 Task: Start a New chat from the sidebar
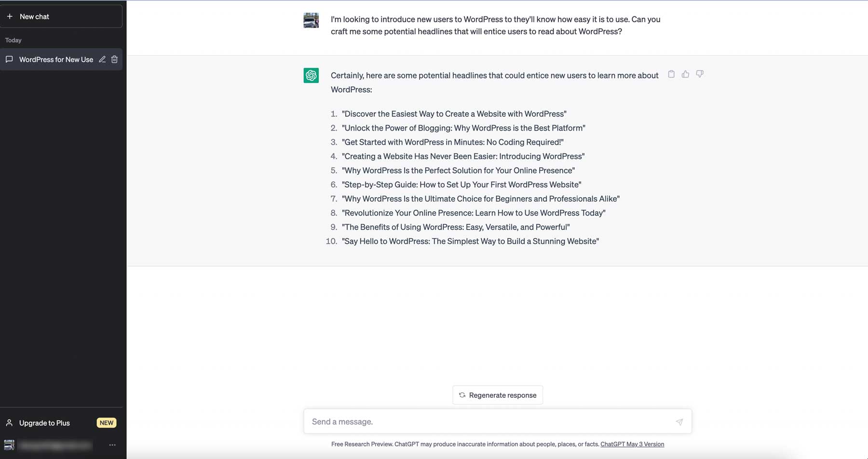click(34, 16)
